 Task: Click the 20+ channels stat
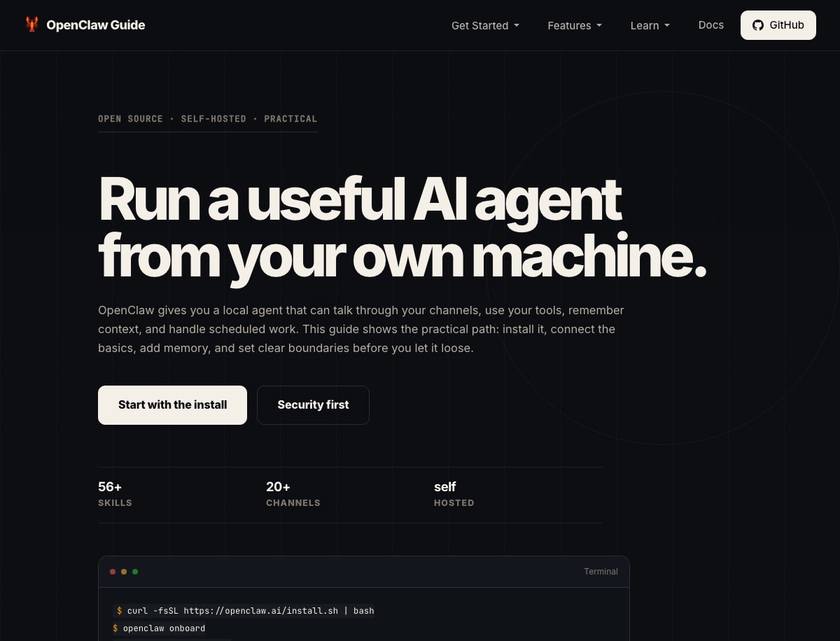click(x=293, y=494)
